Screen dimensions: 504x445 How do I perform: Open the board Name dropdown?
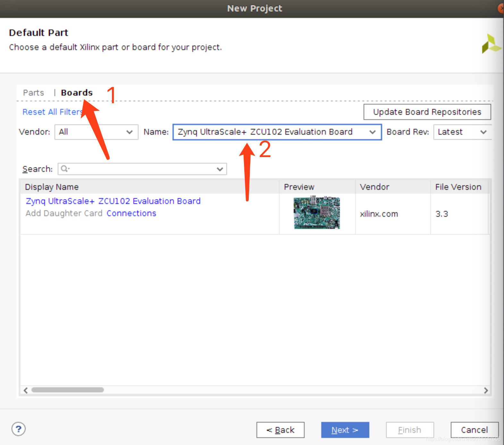(277, 132)
